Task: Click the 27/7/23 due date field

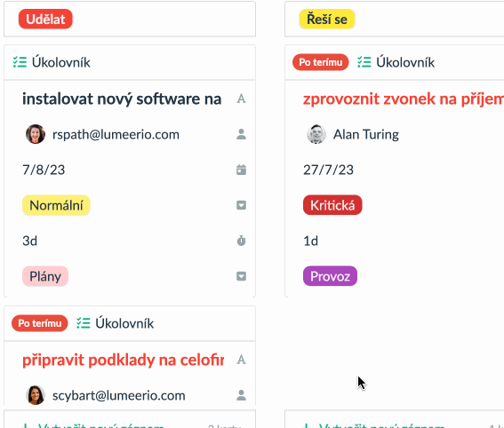Action: pyautogui.click(x=328, y=170)
